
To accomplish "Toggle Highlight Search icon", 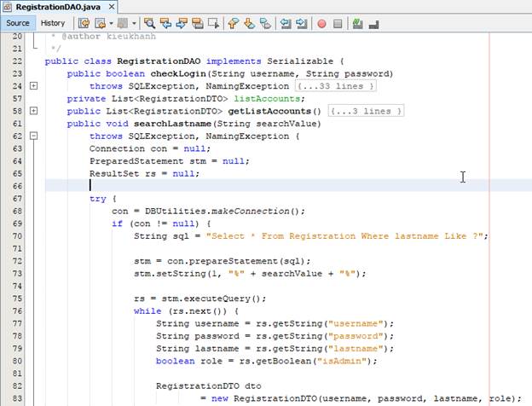I will 198,23.
